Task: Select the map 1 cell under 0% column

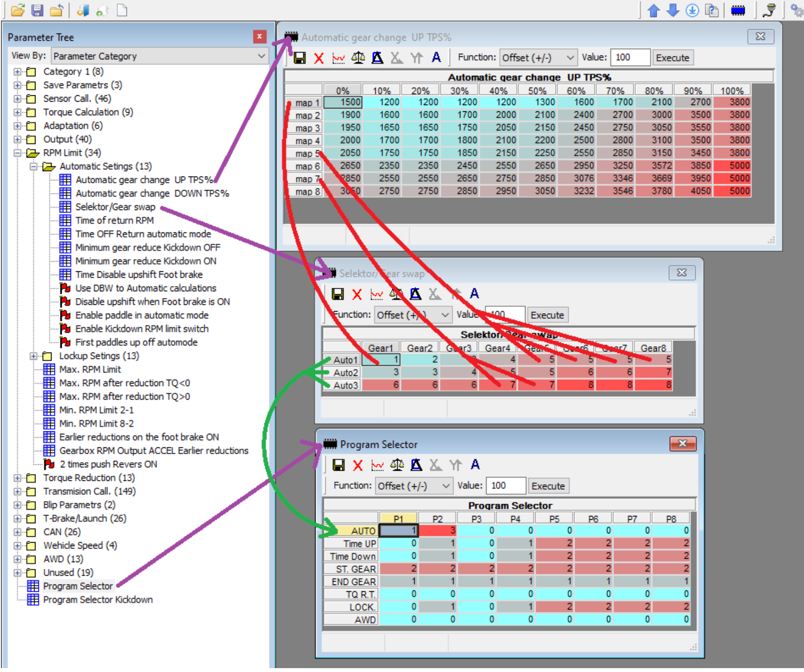Action: 343,103
